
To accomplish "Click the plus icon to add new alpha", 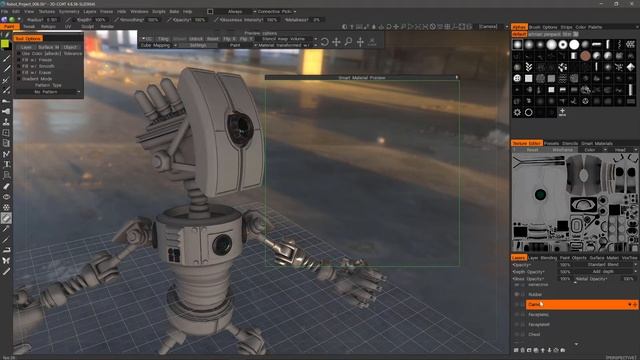I will point(562,112).
